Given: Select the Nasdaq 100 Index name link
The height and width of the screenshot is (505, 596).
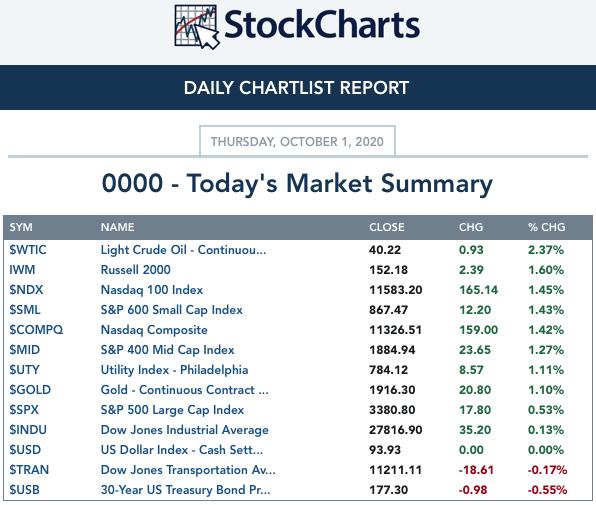Looking at the screenshot, I should pyautogui.click(x=152, y=290).
